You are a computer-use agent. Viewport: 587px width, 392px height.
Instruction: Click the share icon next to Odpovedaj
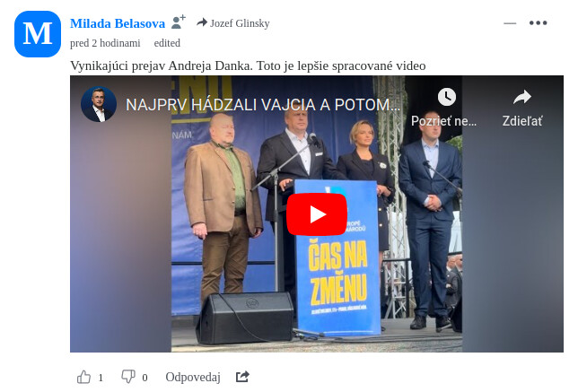pyautogui.click(x=242, y=376)
